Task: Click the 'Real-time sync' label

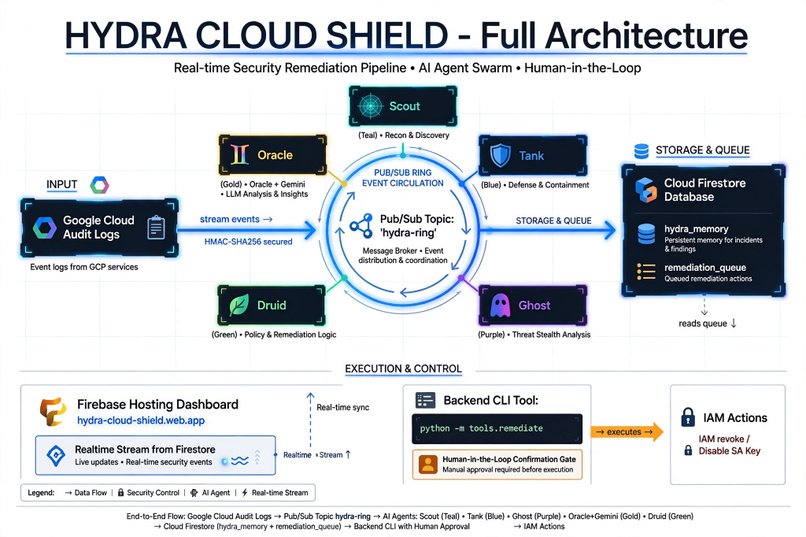Action: point(343,407)
